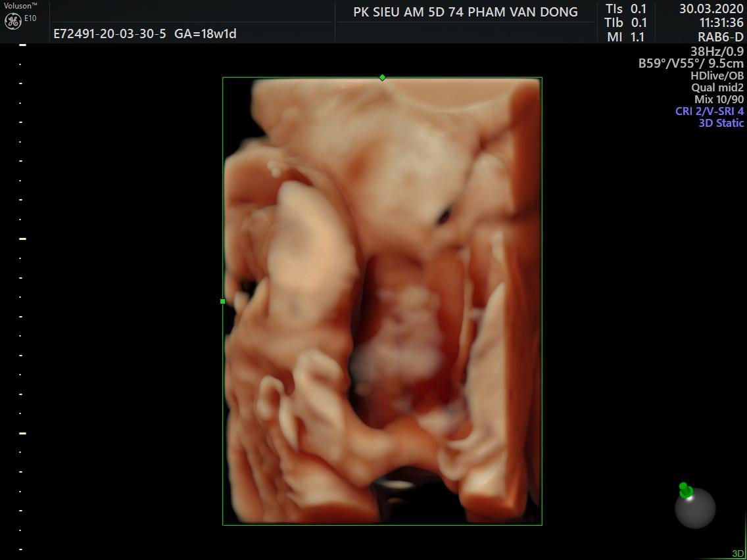Click the date 30.03.2020
747x560 pixels.
click(711, 9)
